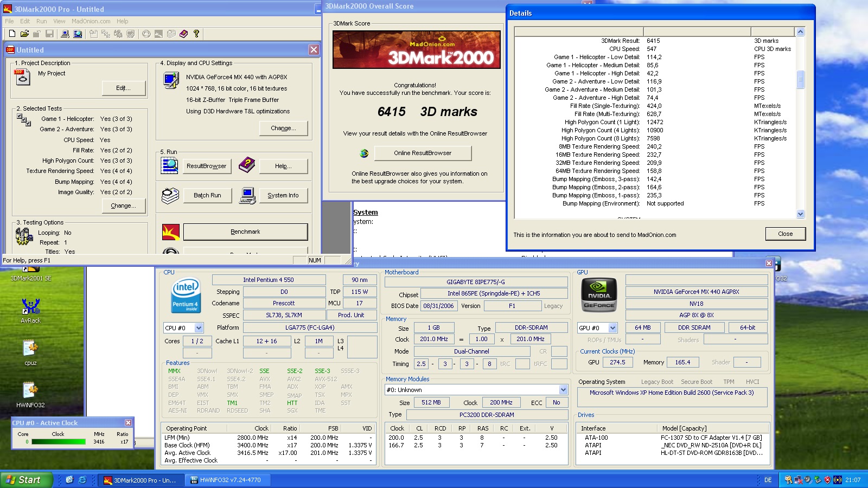
Task: Click the Details list scroll up arrow
Action: [x=800, y=32]
